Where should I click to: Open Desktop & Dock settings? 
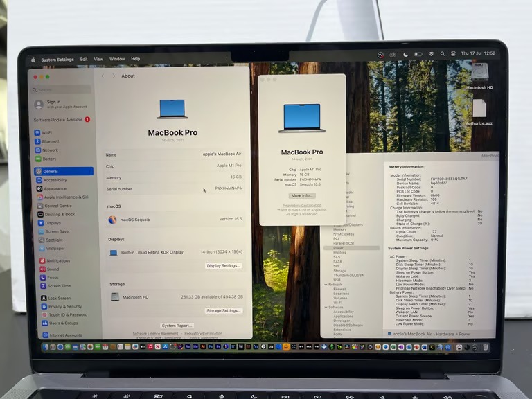[x=56, y=215]
